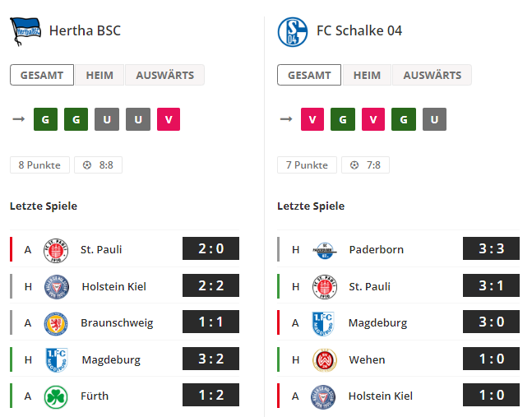Click the Braunschweig lion crest
This screenshot has width=532, height=417.
56,323
